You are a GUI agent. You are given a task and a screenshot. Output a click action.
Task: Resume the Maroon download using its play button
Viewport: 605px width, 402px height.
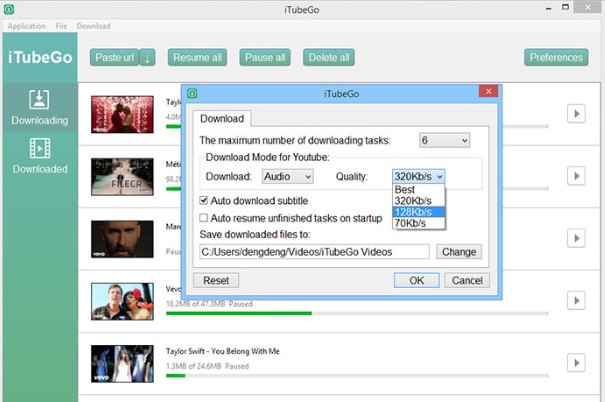(576, 238)
